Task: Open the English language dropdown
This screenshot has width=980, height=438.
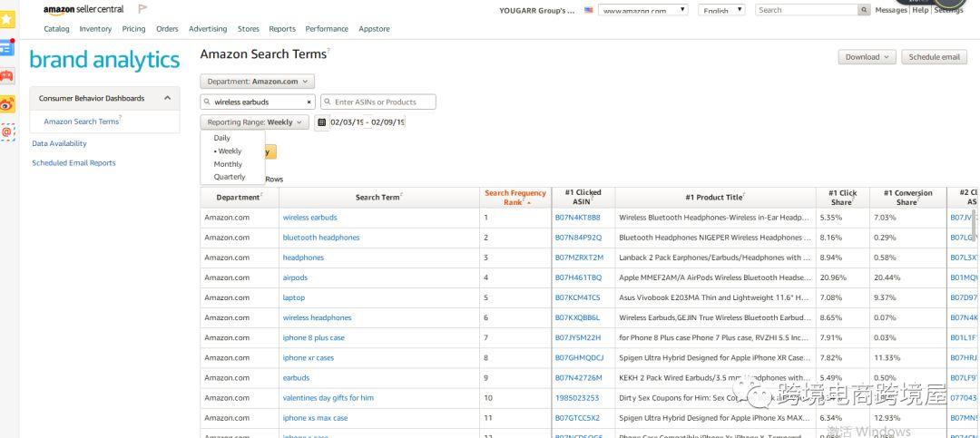Action: pos(721,10)
